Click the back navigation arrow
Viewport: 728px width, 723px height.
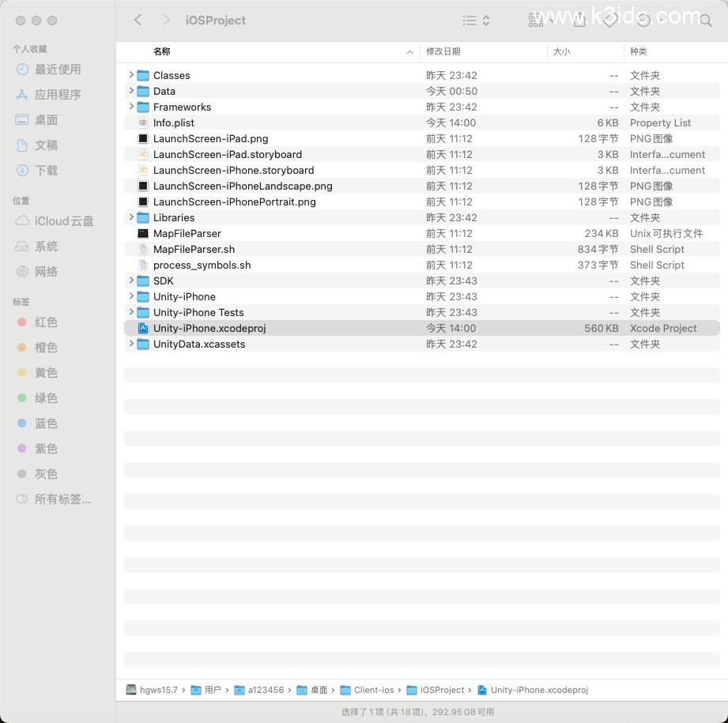click(138, 20)
